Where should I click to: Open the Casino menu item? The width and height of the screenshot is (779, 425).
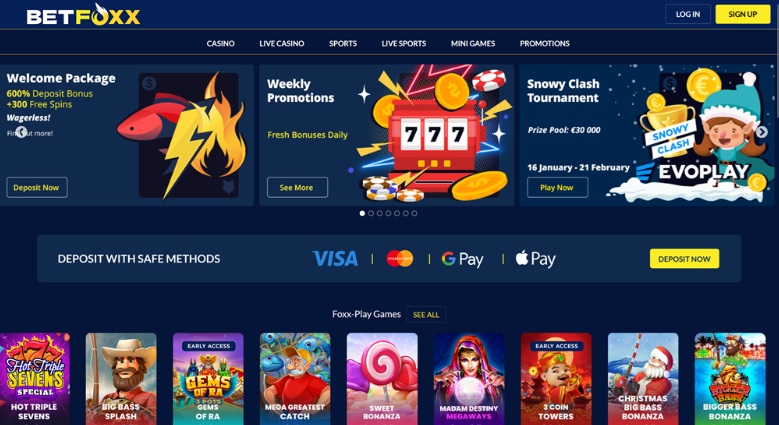point(221,43)
